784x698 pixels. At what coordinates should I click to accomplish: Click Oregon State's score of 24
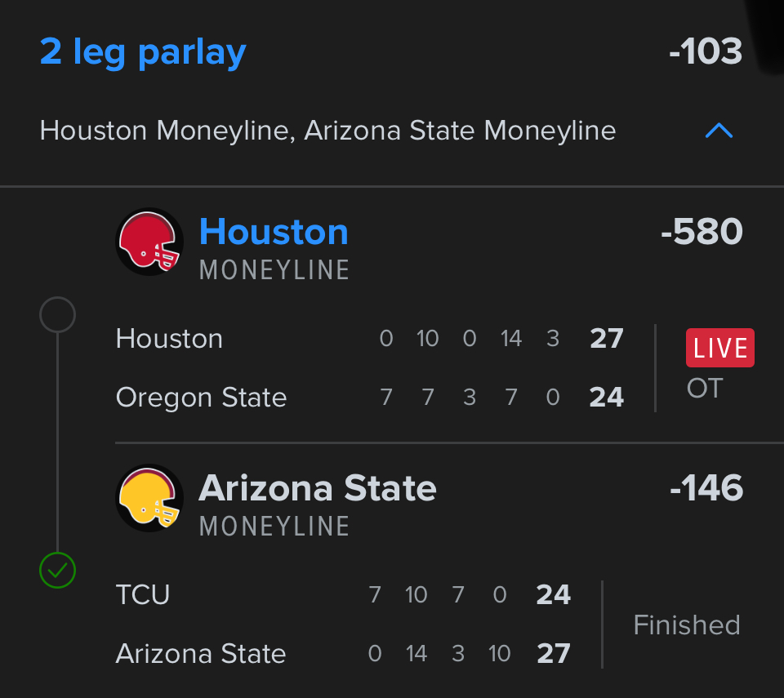[x=606, y=398]
